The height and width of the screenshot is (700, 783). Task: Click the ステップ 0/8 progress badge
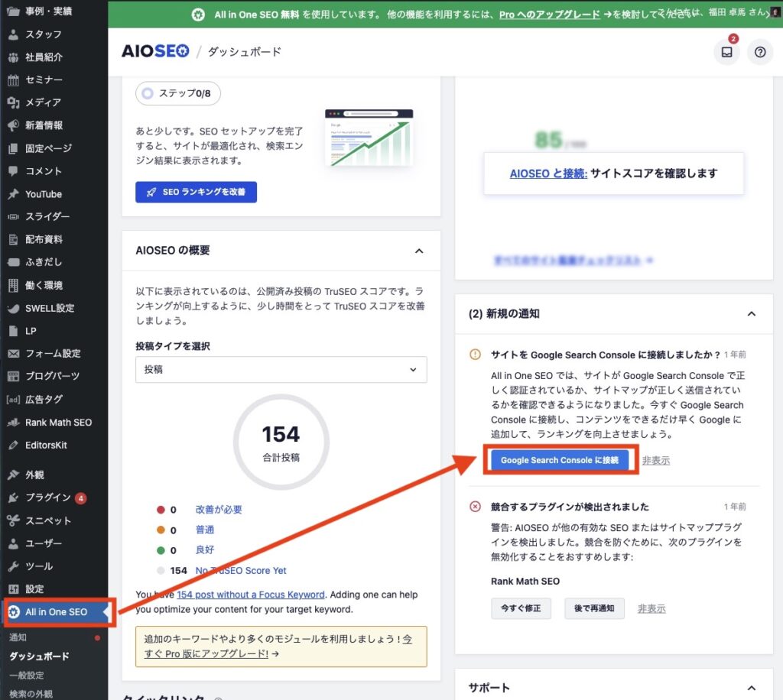click(177, 92)
